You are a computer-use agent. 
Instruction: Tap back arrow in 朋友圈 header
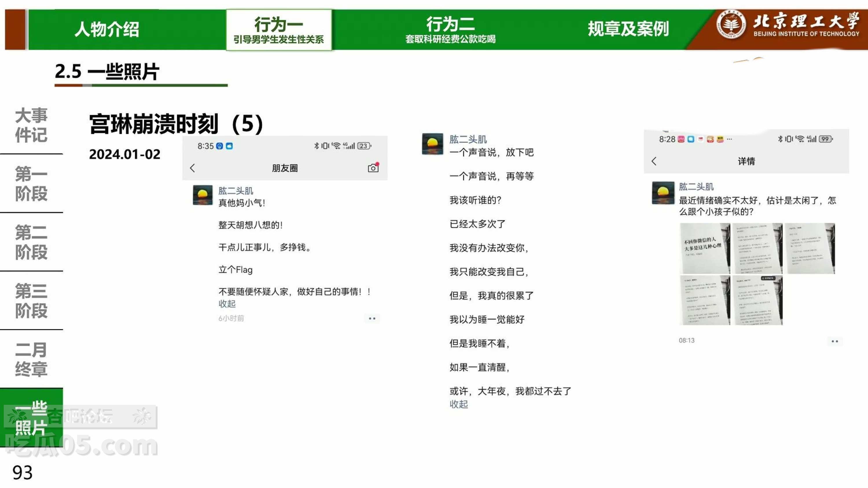(192, 168)
